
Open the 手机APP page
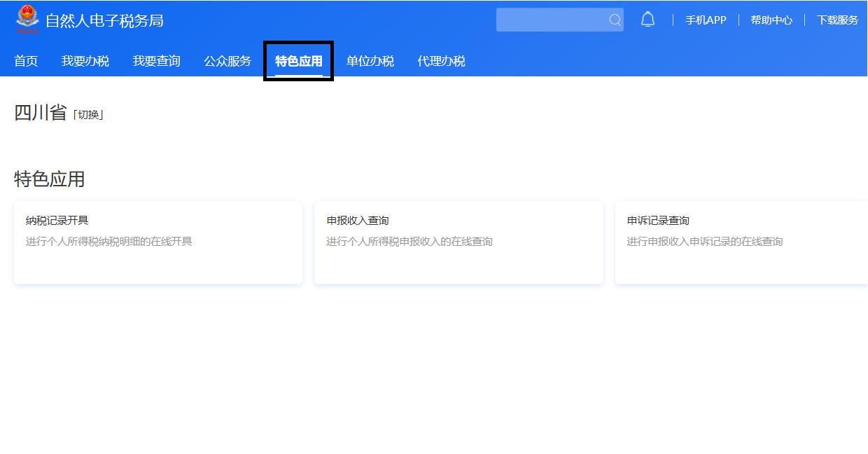click(x=705, y=20)
